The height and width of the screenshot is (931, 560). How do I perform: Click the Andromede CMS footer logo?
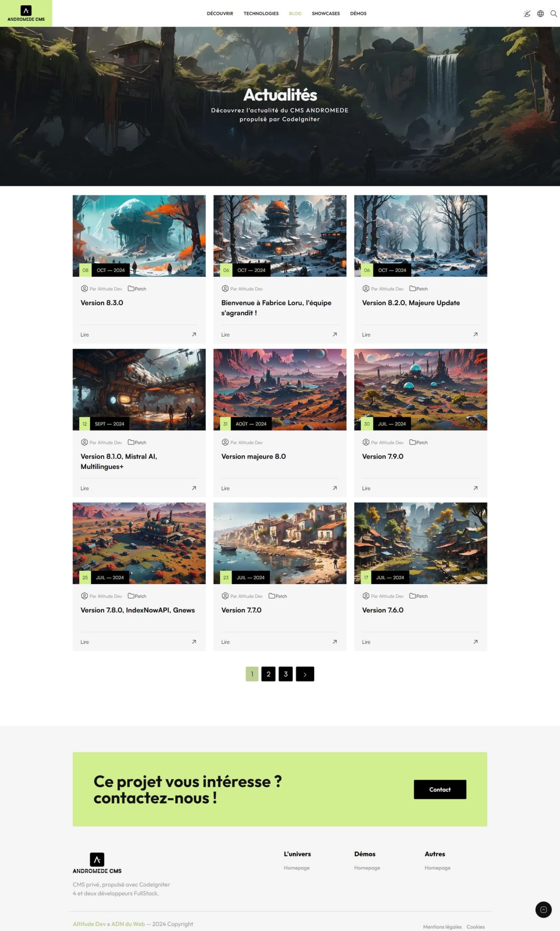[x=97, y=863]
